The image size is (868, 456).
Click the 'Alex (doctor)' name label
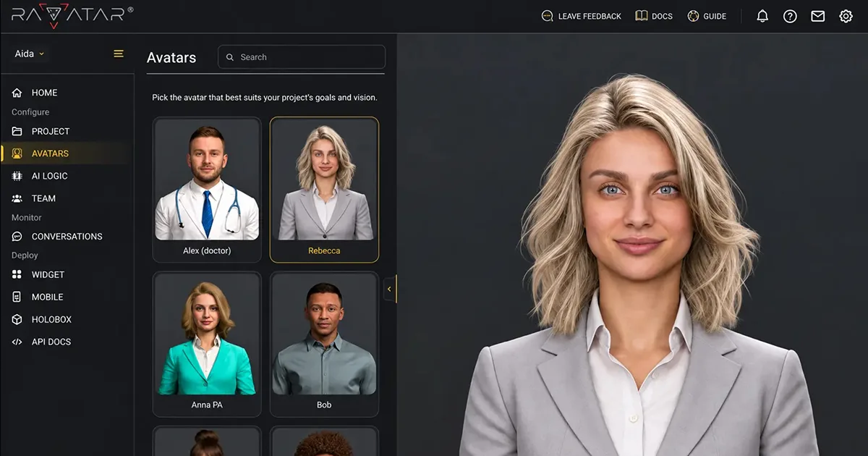point(207,250)
